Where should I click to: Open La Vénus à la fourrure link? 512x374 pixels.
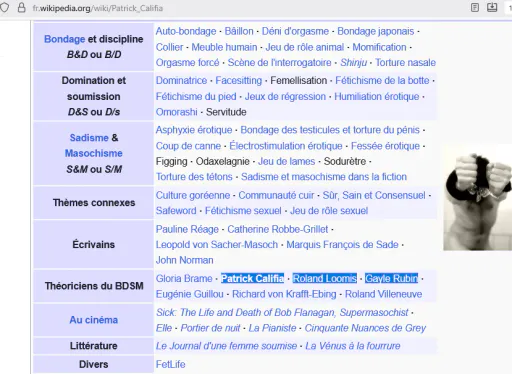pos(353,346)
